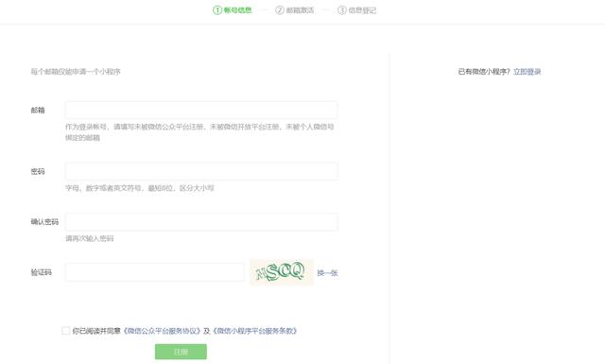
Task: Click the text 每个邮箱仅能申请一个小程序
Action: (76, 72)
